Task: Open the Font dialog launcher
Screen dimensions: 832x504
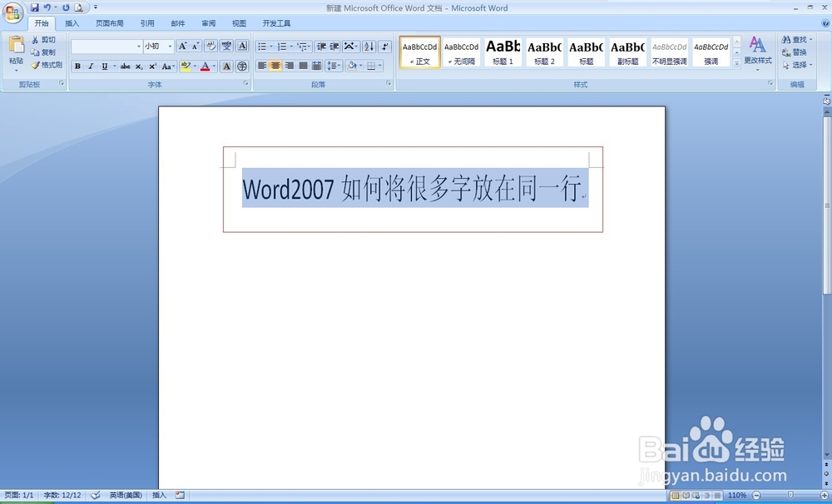Action: (x=246, y=84)
